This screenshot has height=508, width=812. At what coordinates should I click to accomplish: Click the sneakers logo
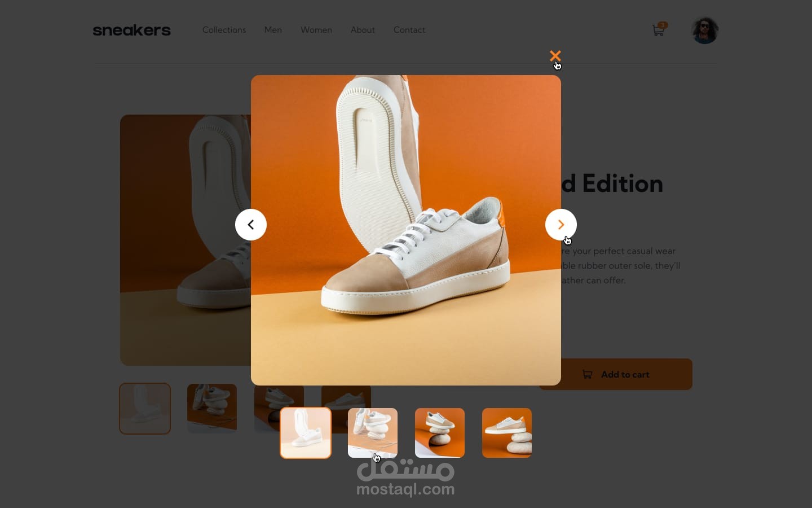coord(132,30)
